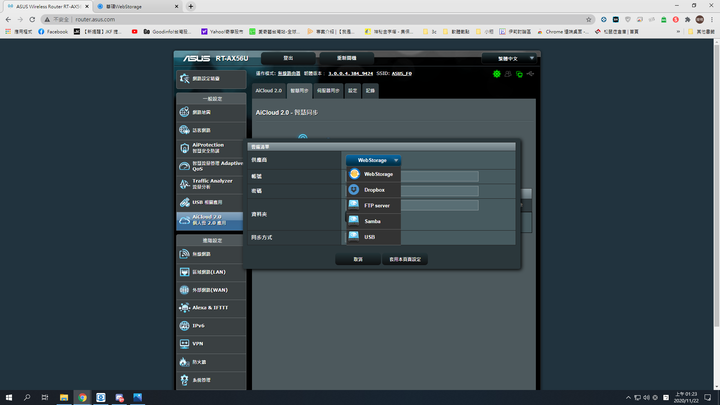Click the USB status icon in the header
The height and width of the screenshot is (405, 720).
[x=530, y=73]
